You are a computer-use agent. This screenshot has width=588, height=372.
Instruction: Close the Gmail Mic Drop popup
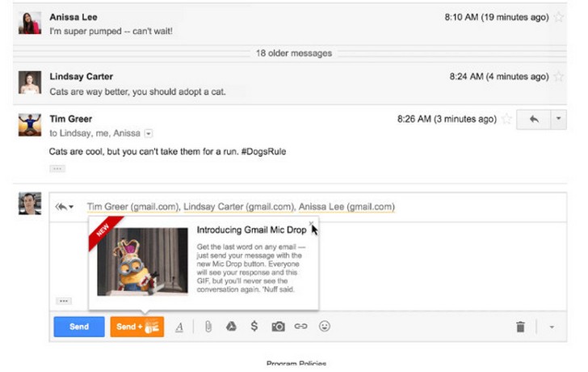point(312,222)
